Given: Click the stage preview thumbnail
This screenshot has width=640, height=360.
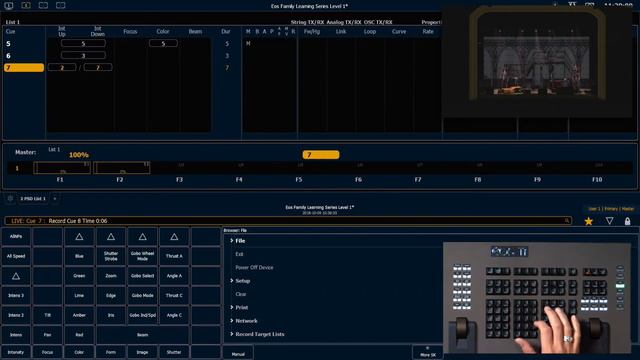Looking at the screenshot, I should click(x=537, y=61).
